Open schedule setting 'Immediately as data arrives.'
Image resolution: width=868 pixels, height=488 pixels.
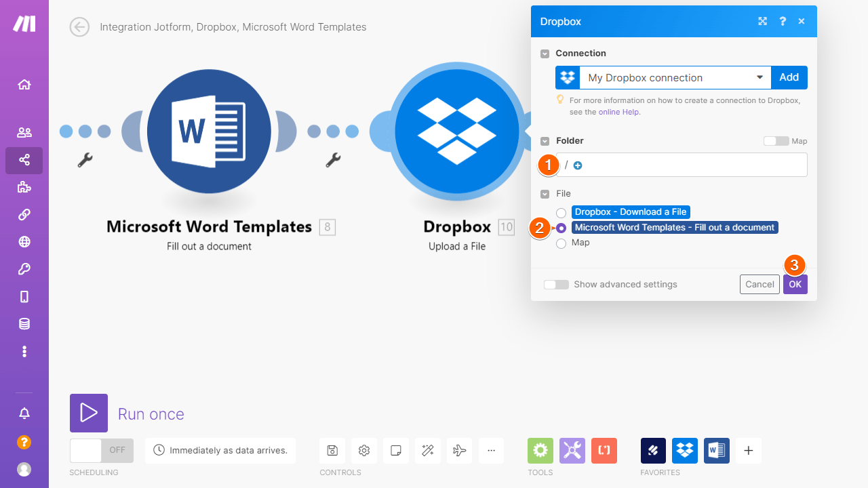tap(220, 450)
